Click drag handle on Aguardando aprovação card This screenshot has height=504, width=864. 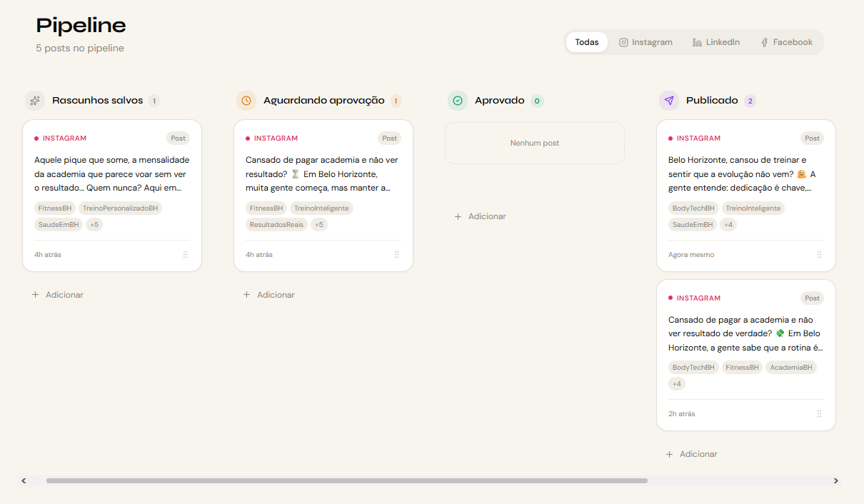pos(397,255)
